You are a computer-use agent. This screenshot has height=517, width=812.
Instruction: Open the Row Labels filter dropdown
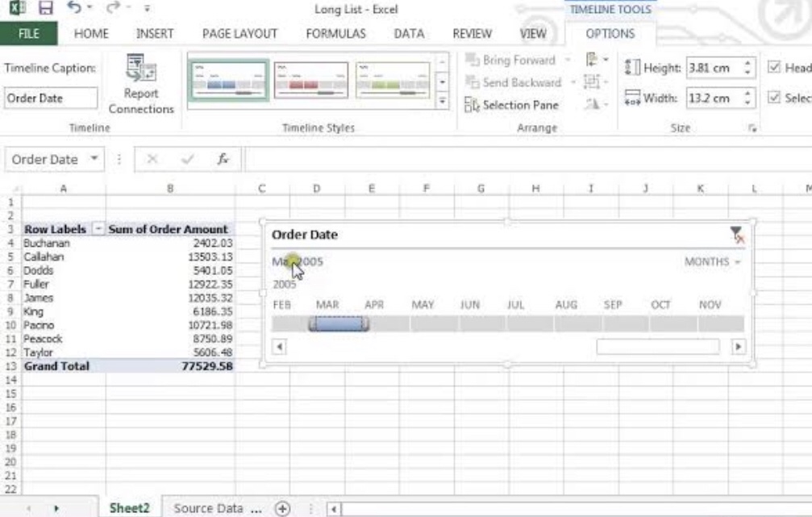pyautogui.click(x=98, y=229)
